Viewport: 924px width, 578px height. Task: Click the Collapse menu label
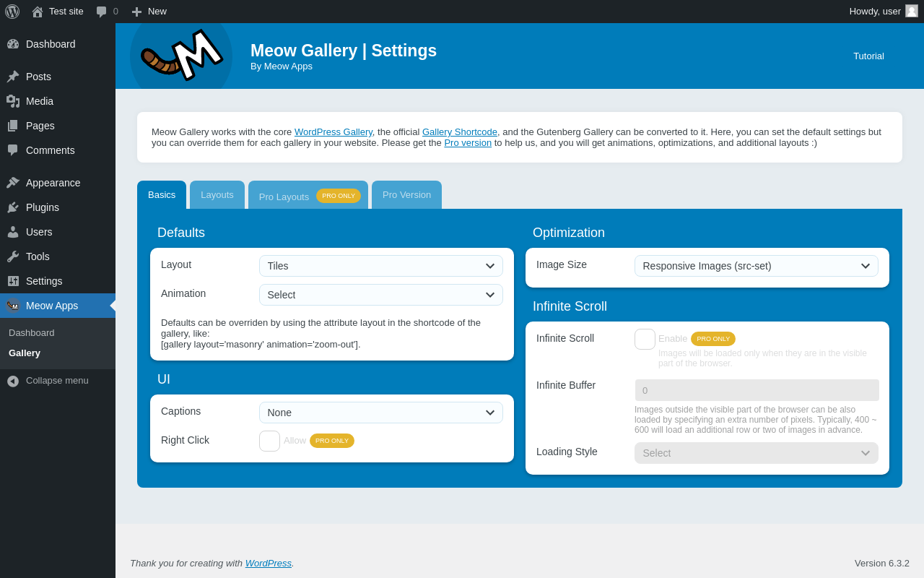click(57, 381)
